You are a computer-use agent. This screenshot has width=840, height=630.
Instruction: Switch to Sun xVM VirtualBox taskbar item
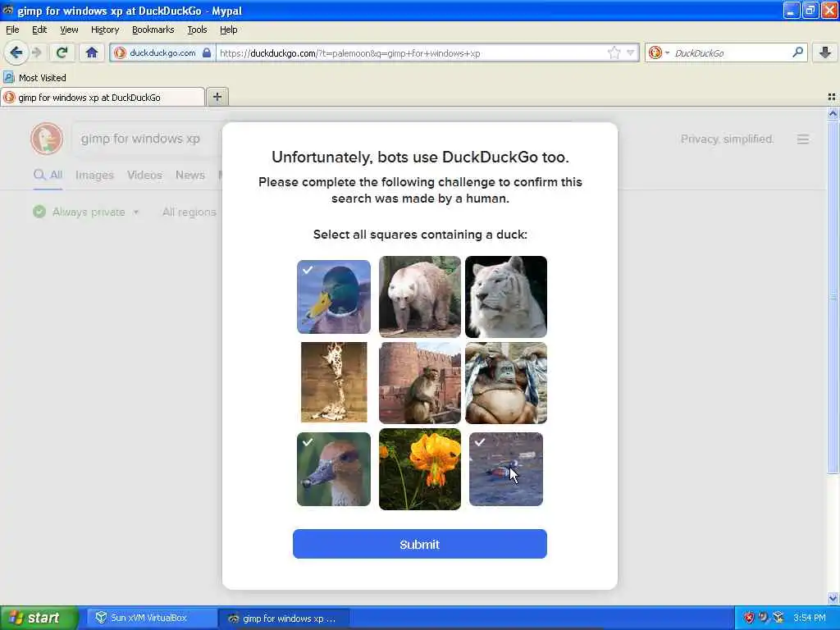click(x=150, y=618)
